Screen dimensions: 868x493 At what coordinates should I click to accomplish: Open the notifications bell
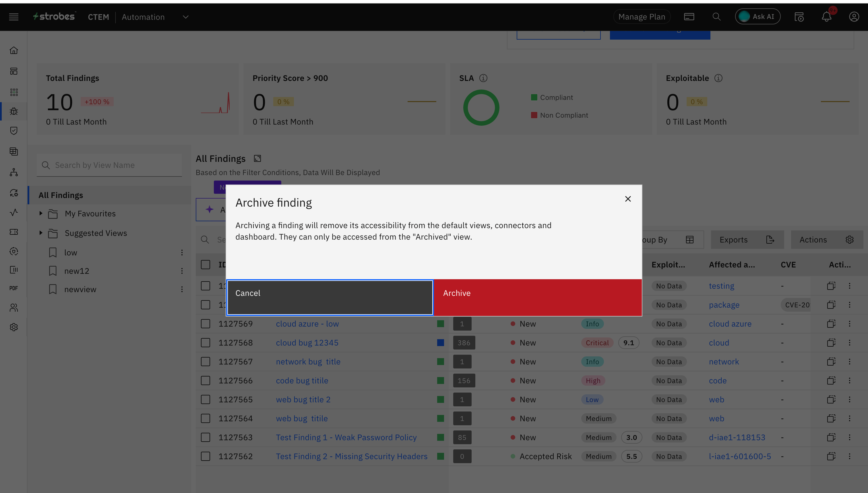pyautogui.click(x=827, y=17)
